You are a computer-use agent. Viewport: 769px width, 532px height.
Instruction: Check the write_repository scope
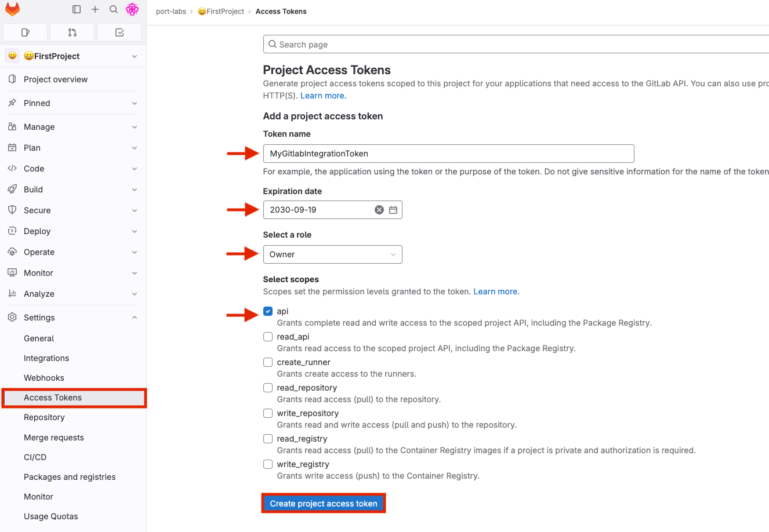[268, 413]
